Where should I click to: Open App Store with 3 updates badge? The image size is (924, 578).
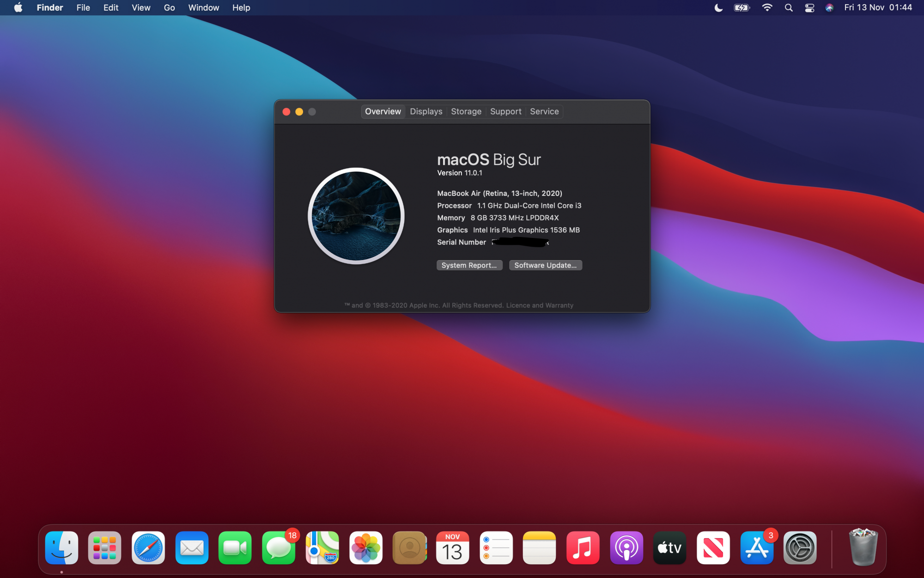click(757, 548)
